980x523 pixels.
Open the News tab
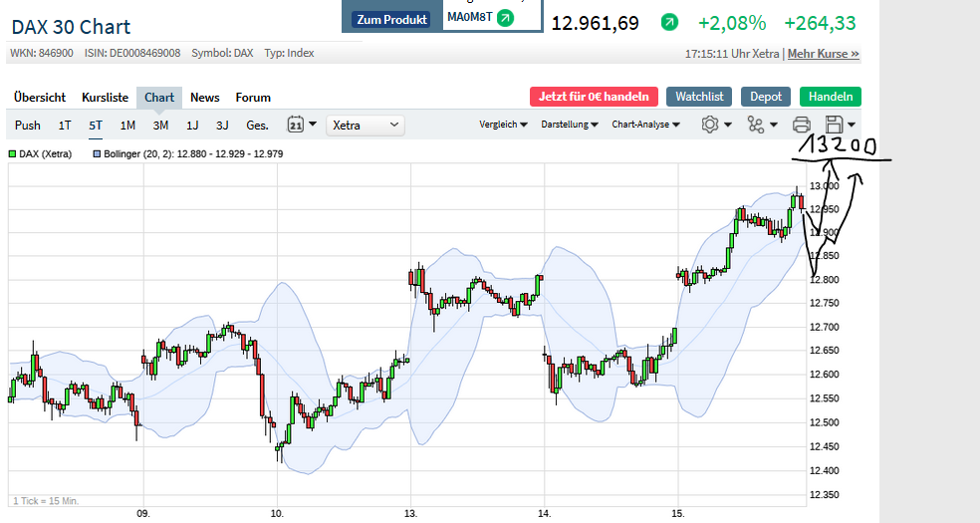click(x=205, y=97)
